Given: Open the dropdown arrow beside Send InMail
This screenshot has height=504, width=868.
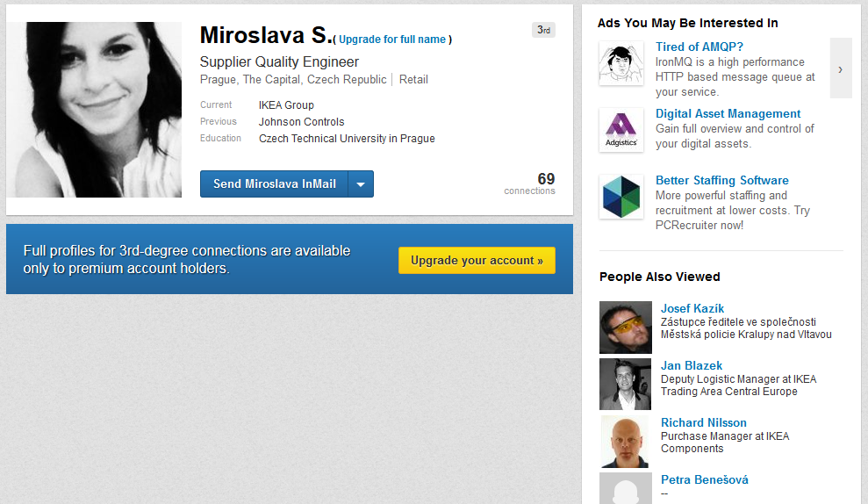Looking at the screenshot, I should (x=361, y=184).
